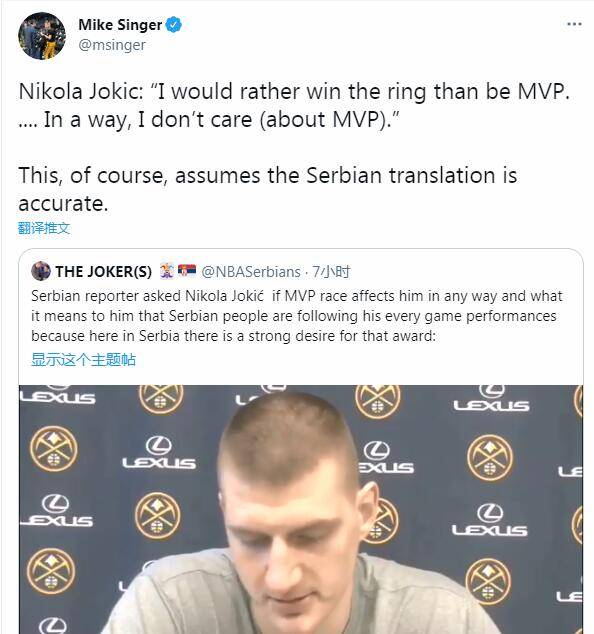The image size is (594, 634).
Task: Open Mike Singer's profile avatar
Action: [42, 36]
